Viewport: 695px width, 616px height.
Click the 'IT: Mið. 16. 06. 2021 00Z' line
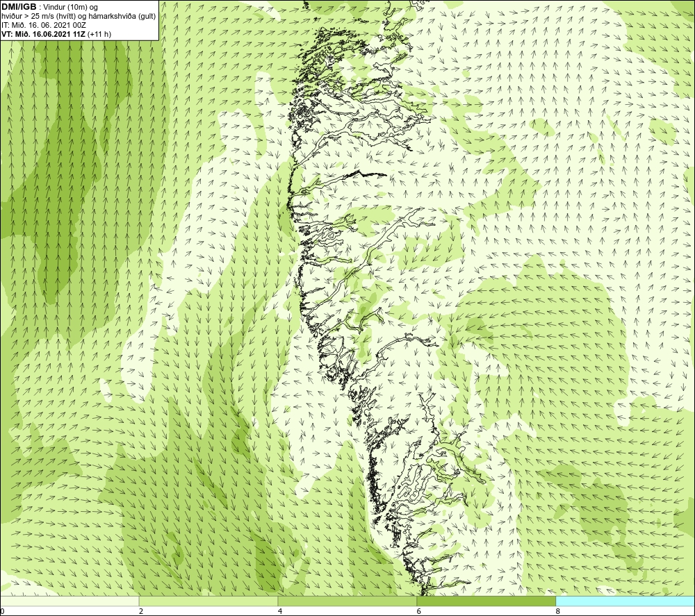click(x=44, y=25)
